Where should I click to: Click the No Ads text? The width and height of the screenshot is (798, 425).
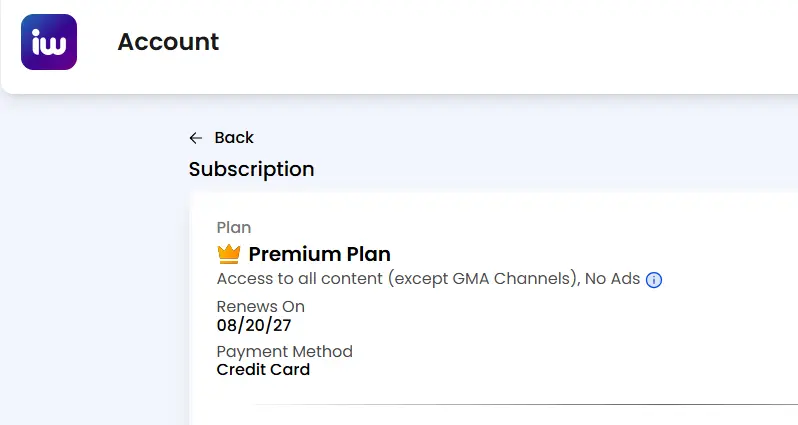pyautogui.click(x=612, y=279)
